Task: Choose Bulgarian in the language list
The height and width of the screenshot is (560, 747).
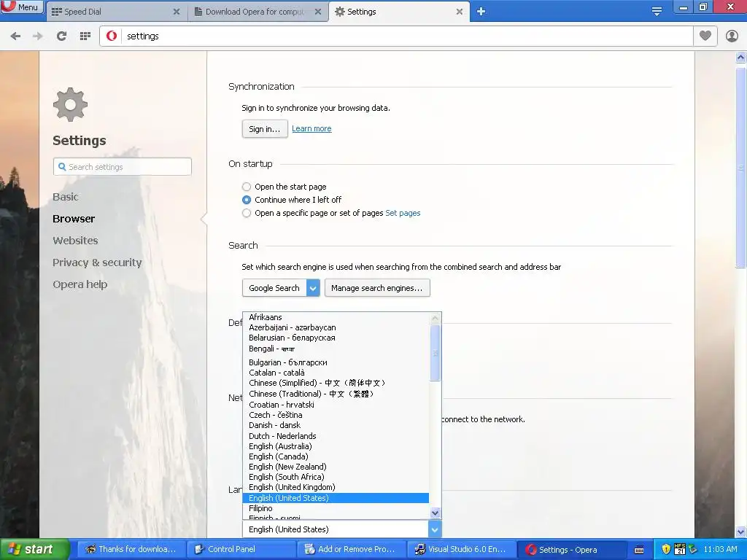Action: (336, 362)
